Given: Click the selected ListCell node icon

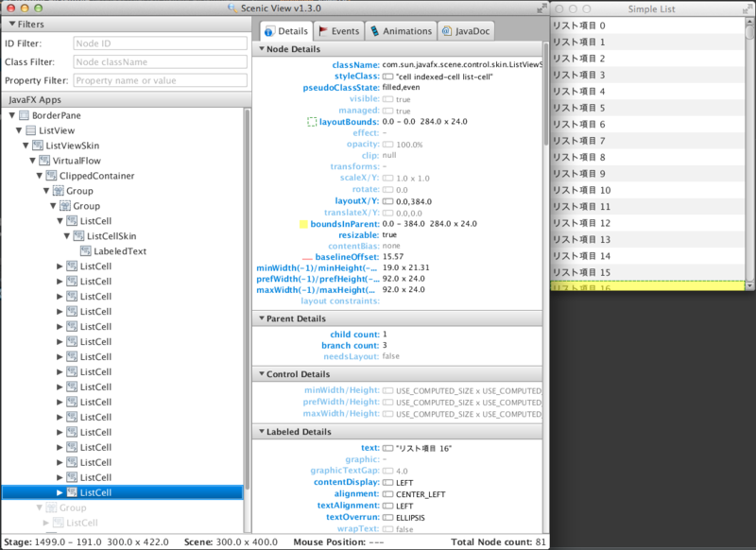Looking at the screenshot, I should click(x=72, y=492).
